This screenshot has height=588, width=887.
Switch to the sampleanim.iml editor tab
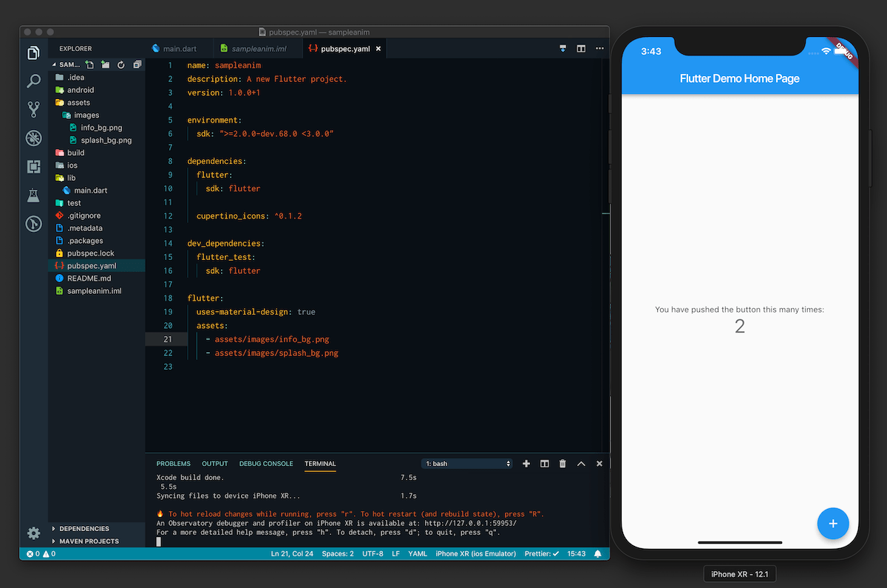pos(257,49)
